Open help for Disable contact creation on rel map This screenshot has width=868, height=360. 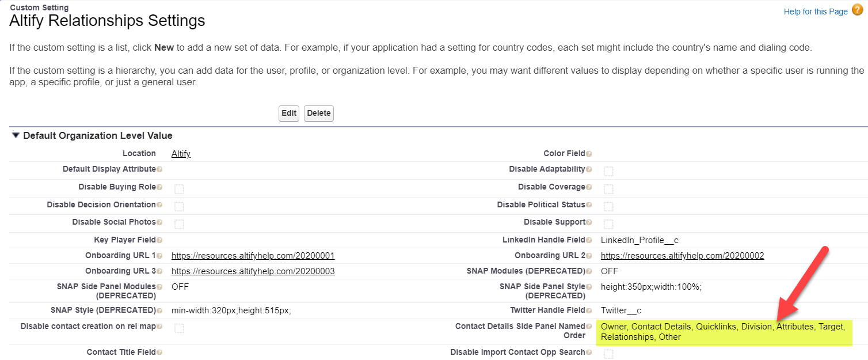(x=159, y=327)
